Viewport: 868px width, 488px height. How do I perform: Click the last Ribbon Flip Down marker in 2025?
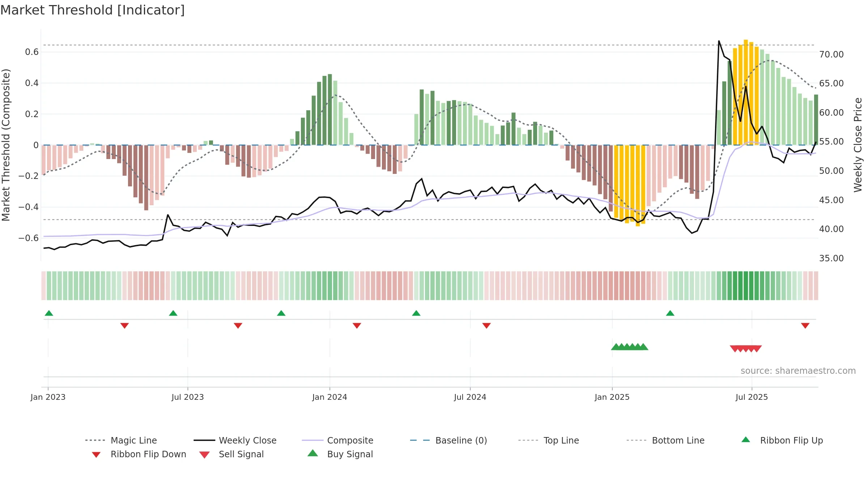(x=805, y=326)
